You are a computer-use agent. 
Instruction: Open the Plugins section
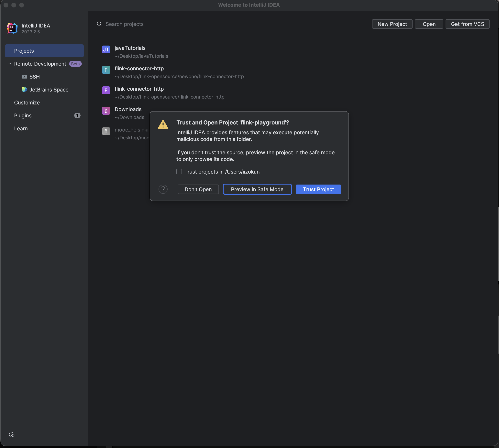pyautogui.click(x=23, y=115)
